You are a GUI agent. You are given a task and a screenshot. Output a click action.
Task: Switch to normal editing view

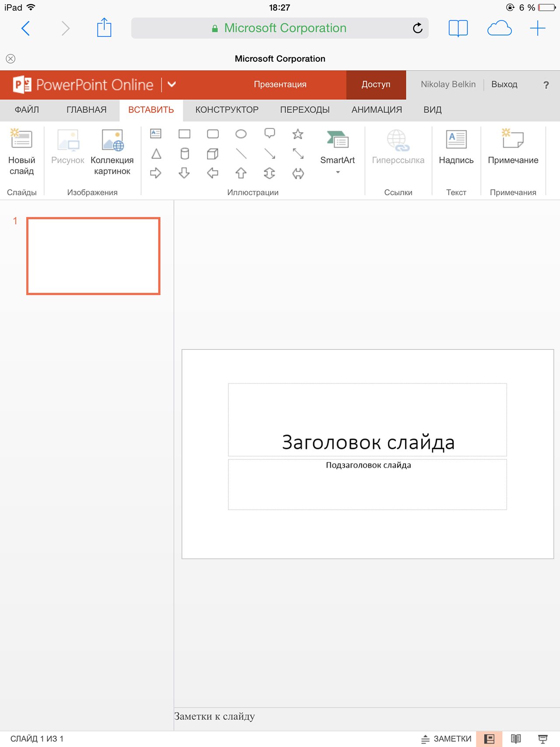click(x=489, y=739)
